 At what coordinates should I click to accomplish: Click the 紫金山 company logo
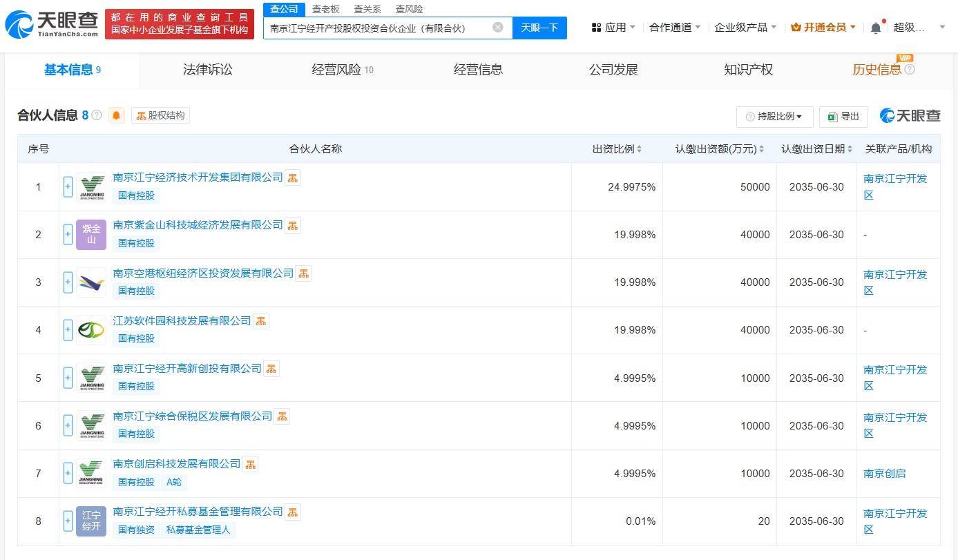pyautogui.click(x=91, y=235)
